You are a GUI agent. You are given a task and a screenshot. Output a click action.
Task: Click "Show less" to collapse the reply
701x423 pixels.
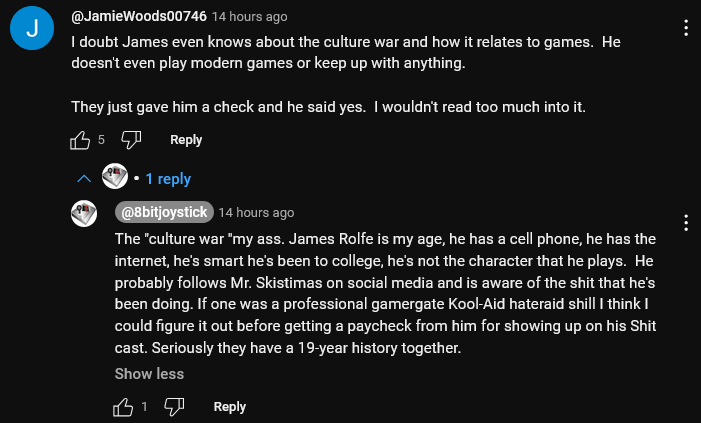click(x=149, y=374)
